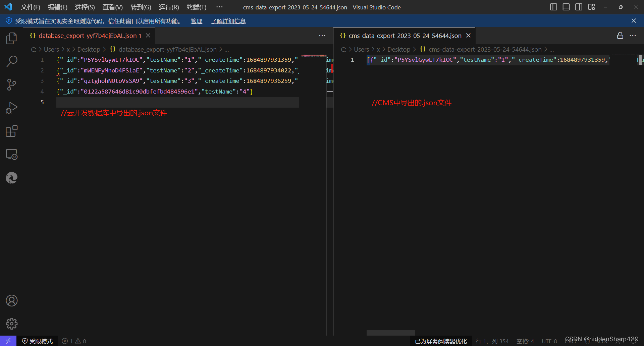Open the Accounts menu icon
This screenshot has width=644, height=346.
tap(11, 301)
